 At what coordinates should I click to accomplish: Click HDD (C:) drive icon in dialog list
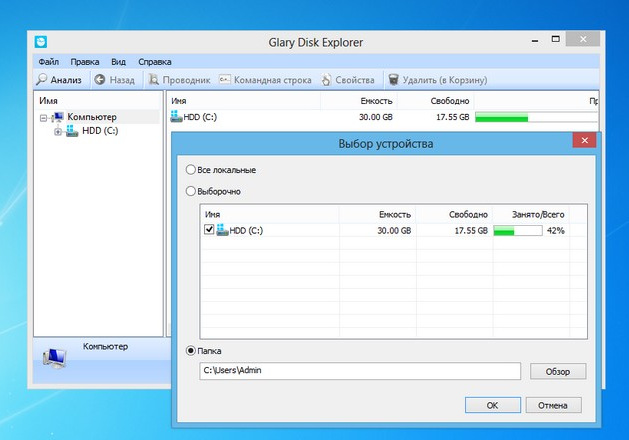point(222,230)
